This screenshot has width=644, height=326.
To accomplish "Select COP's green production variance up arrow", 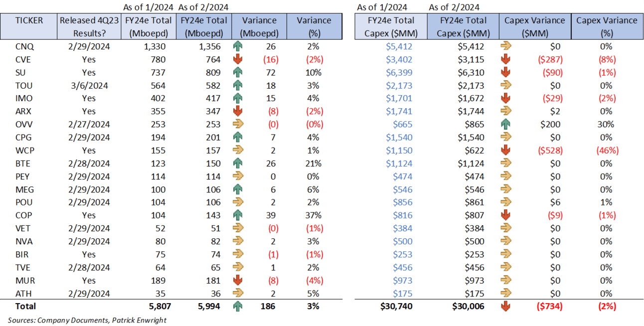I will click(238, 215).
